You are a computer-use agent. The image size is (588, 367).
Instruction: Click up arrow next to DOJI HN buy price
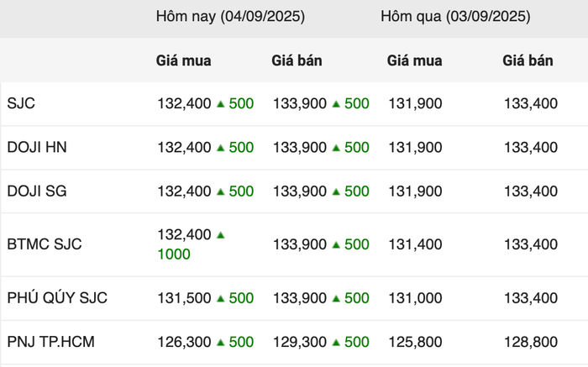coord(220,148)
